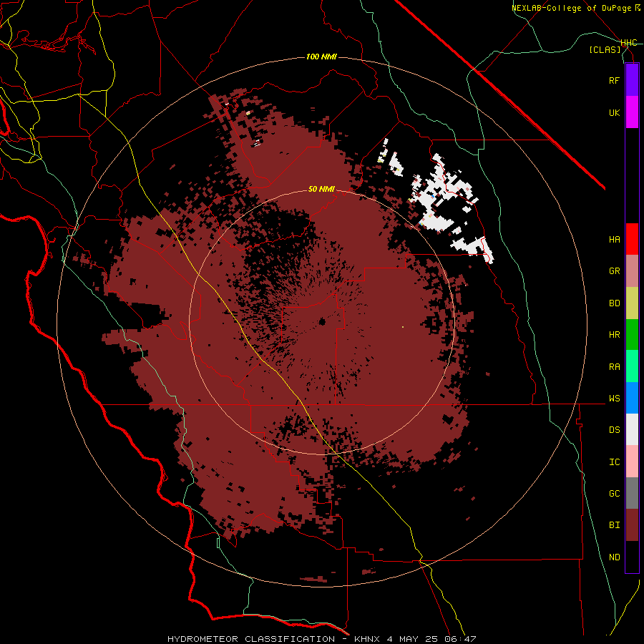The height and width of the screenshot is (644, 644).
Task: Click the red HA legend color swatch
Action: pos(632,239)
